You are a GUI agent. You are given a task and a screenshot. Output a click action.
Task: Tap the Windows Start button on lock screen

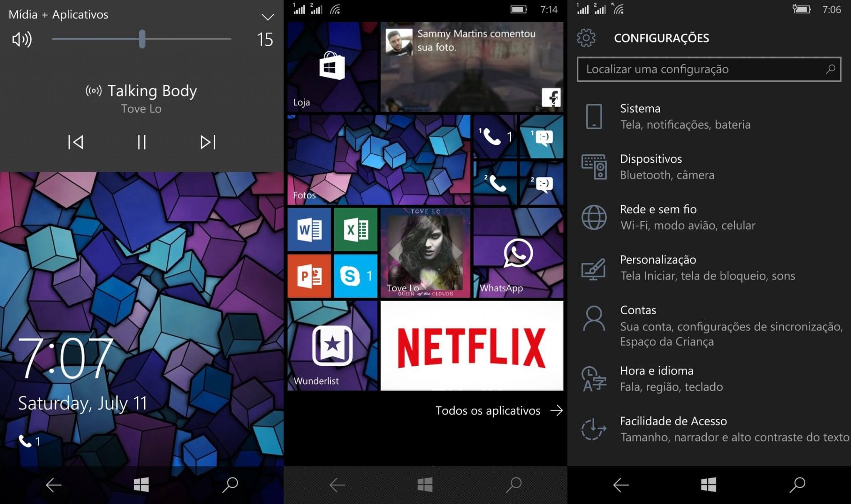tap(141, 484)
